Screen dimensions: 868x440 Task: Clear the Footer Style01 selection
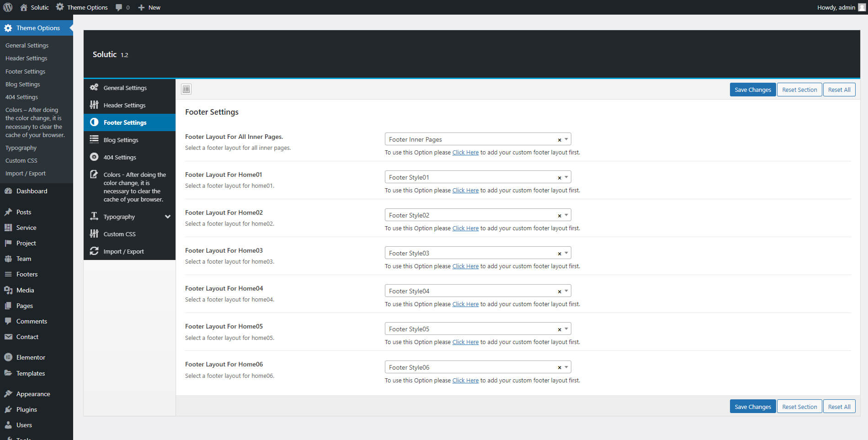[559, 178]
